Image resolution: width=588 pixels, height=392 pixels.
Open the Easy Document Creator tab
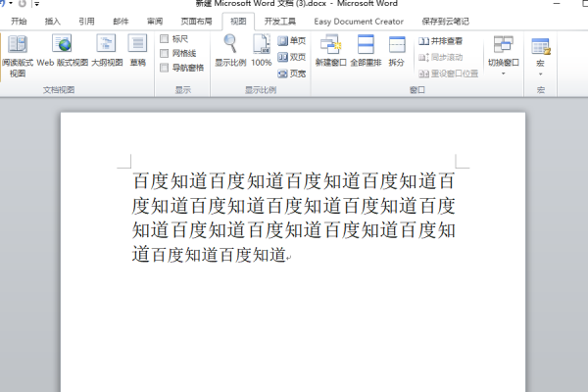pyautogui.click(x=359, y=22)
